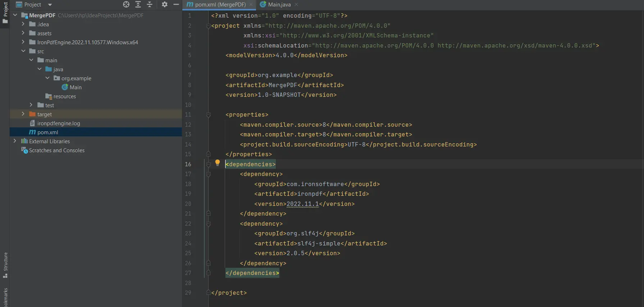Click the Project tool window sidebar button
Image resolution: width=644 pixels, height=307 pixels.
(x=5, y=13)
